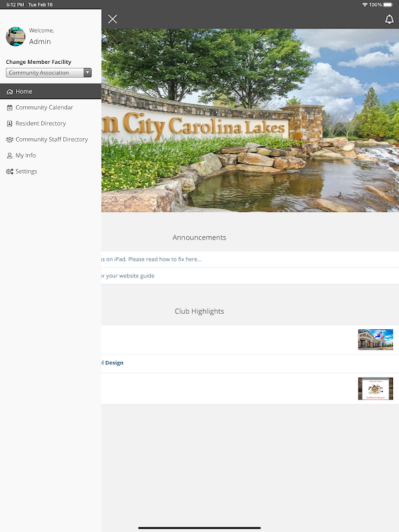The height and width of the screenshot is (532, 399).
Task: Open the clubhouse photo thumbnail
Action: click(375, 339)
